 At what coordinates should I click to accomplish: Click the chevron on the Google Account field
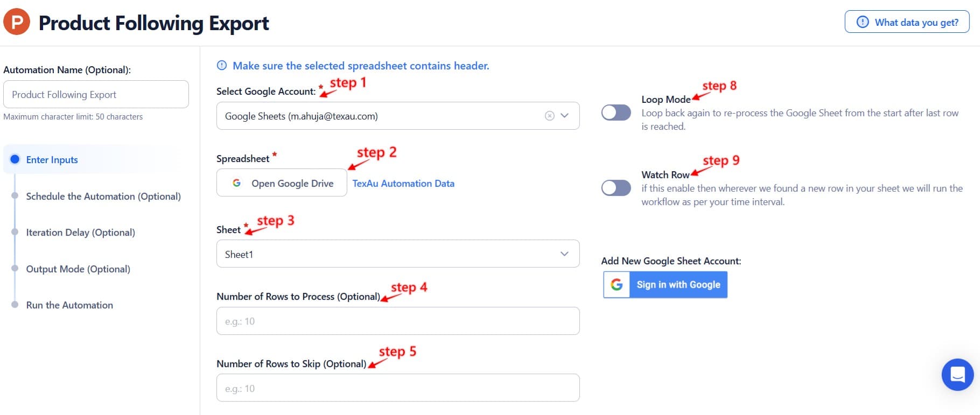point(564,115)
